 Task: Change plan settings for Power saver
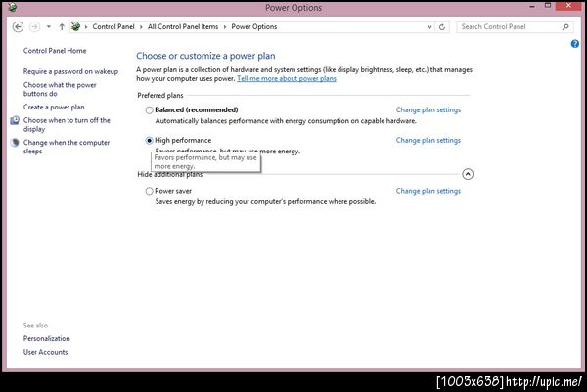tap(429, 191)
